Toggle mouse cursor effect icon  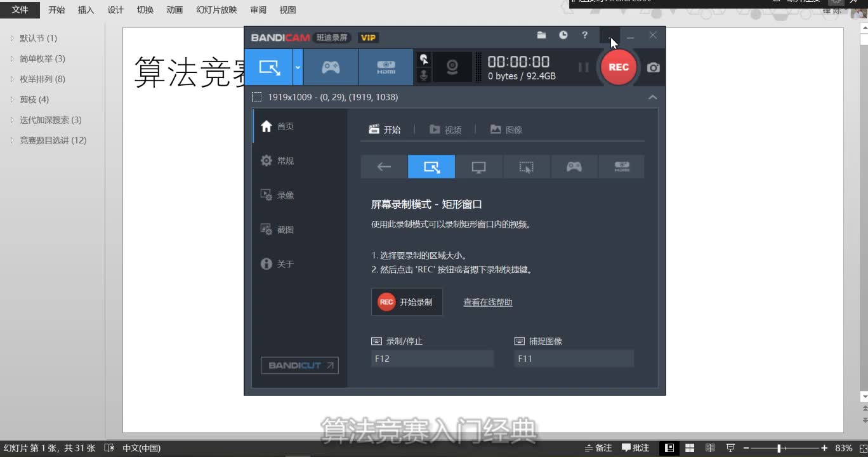pyautogui.click(x=424, y=60)
